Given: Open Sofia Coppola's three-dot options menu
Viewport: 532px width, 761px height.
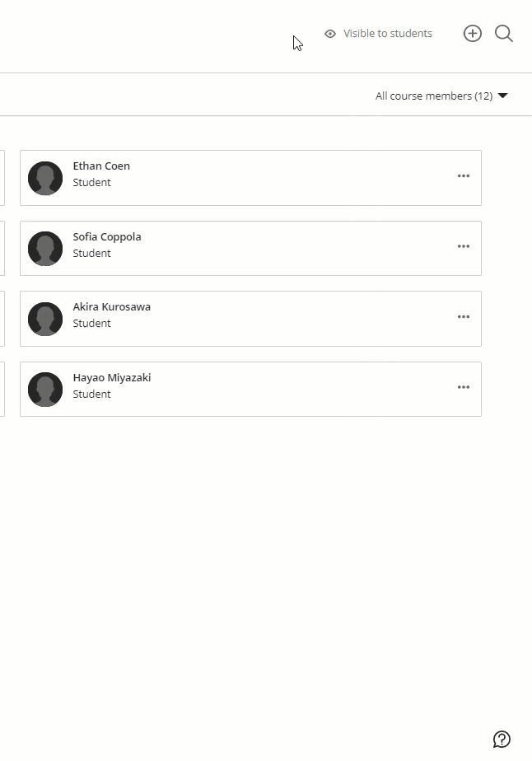Looking at the screenshot, I should [x=463, y=247].
